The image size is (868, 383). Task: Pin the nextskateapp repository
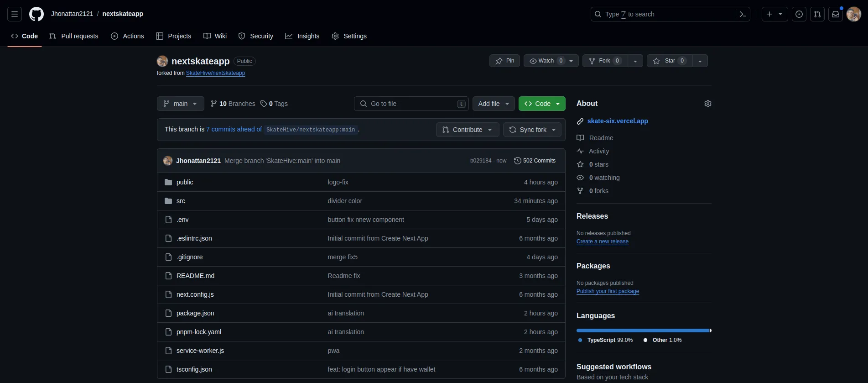[x=504, y=61]
